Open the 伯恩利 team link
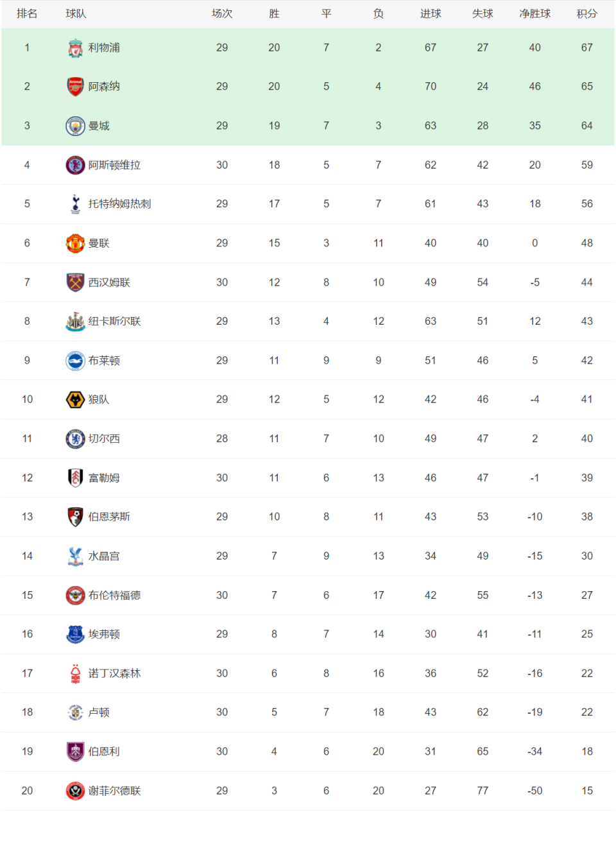The image size is (616, 844). pos(104,752)
